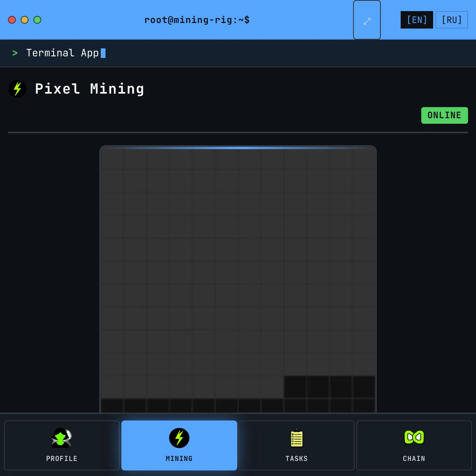Switch language to [RU]
Image resolution: width=476 pixels, height=476 pixels.
click(x=452, y=20)
